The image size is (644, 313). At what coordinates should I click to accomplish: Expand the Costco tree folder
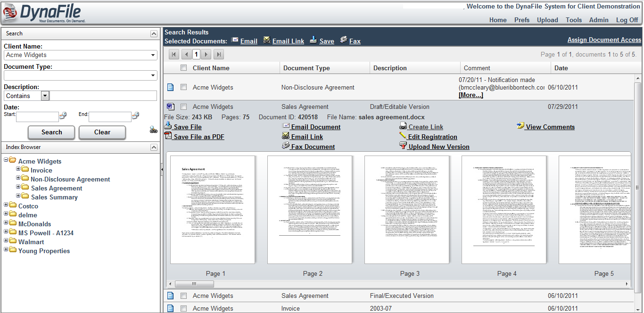tap(6, 205)
